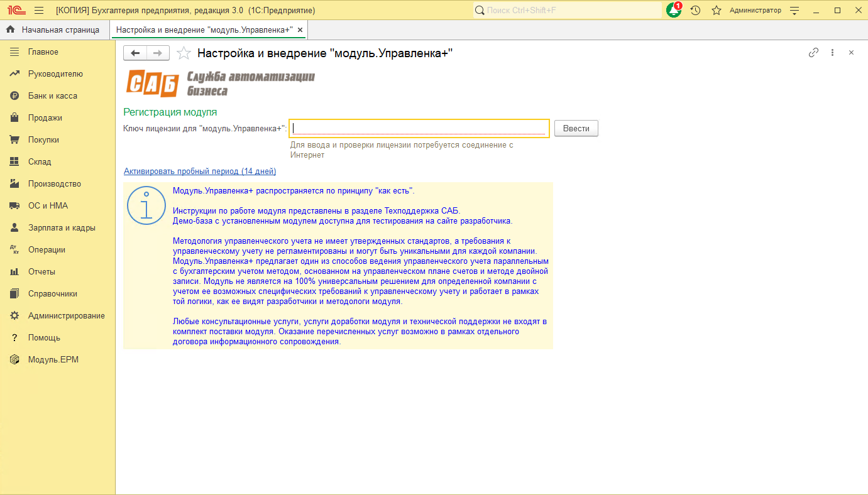Click the blue info circle icon
The height and width of the screenshot is (495, 868).
146,205
